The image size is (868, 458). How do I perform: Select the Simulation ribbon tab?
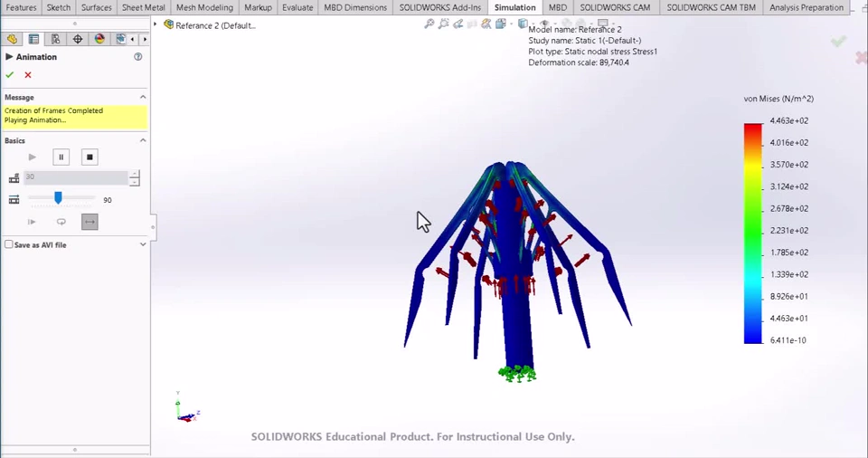pyautogui.click(x=514, y=7)
